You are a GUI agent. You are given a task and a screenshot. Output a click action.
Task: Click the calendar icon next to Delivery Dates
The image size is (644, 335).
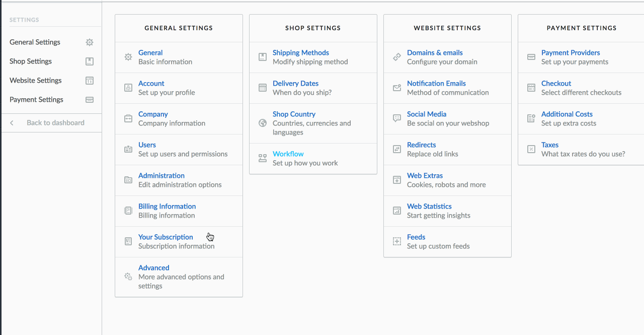pyautogui.click(x=263, y=88)
